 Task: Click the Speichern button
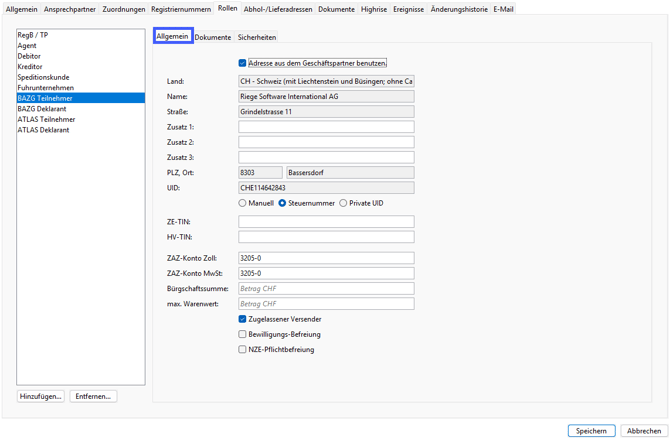pos(591,431)
